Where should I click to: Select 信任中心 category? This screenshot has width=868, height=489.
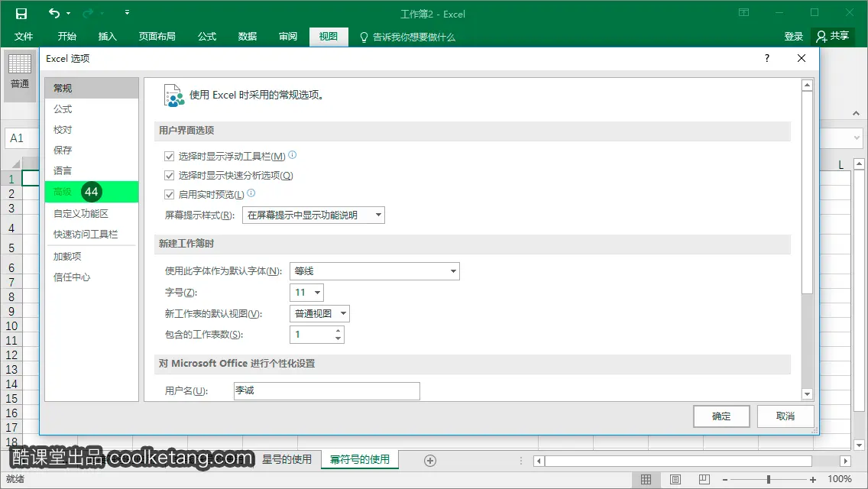pyautogui.click(x=92, y=277)
